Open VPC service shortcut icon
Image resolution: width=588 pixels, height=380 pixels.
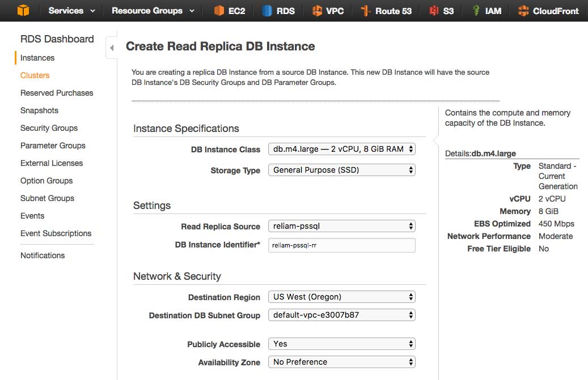coord(317,11)
